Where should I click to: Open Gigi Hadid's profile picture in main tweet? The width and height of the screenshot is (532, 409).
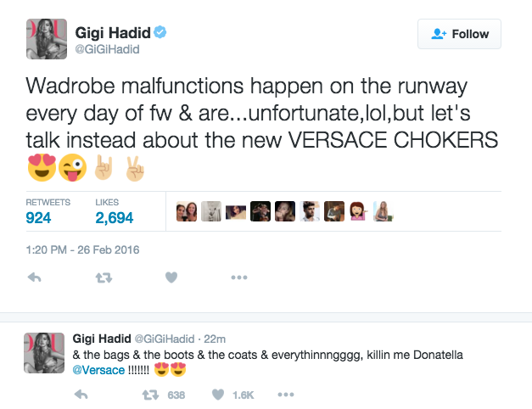coord(45,40)
